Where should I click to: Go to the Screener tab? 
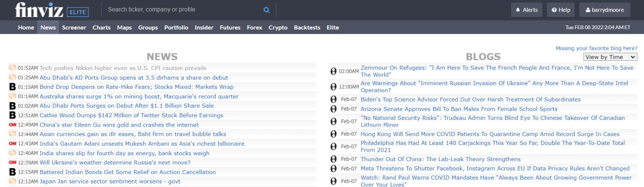[74, 27]
